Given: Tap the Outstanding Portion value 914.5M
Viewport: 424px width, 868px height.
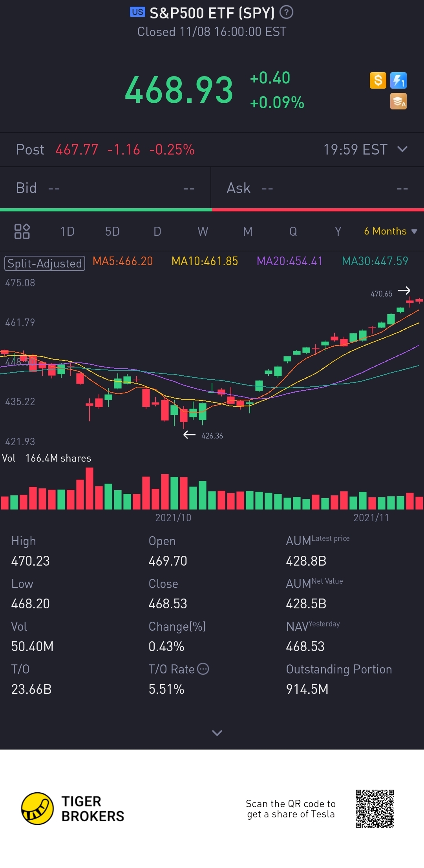Looking at the screenshot, I should coord(307,689).
